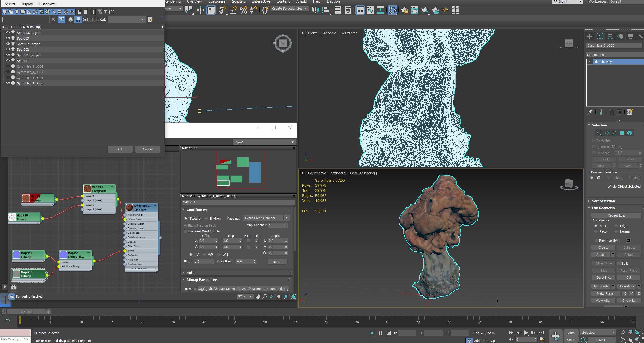The height and width of the screenshot is (343, 644).
Task: Enable Ignore Backfacing checkbox
Action: pyautogui.click(x=594, y=147)
